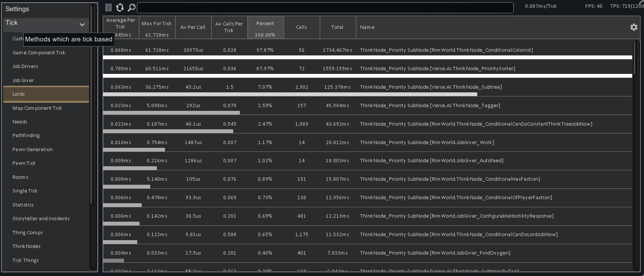Focus the search text field

pos(325,8)
